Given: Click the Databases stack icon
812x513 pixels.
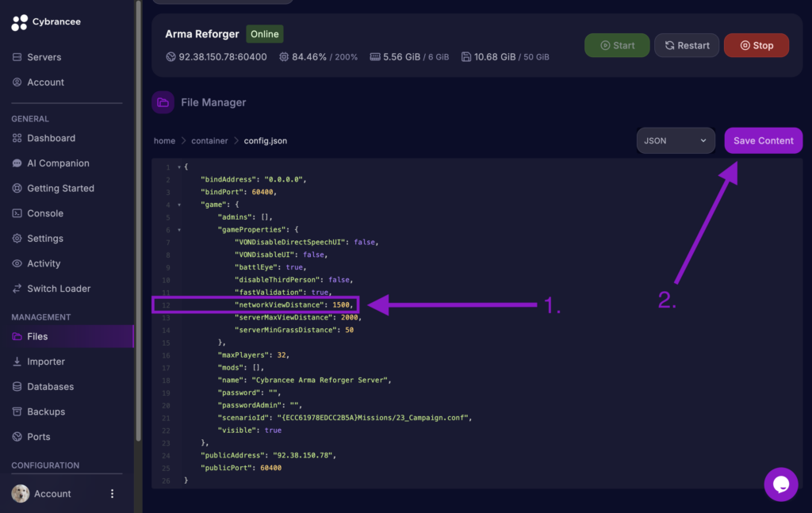Looking at the screenshot, I should point(17,387).
